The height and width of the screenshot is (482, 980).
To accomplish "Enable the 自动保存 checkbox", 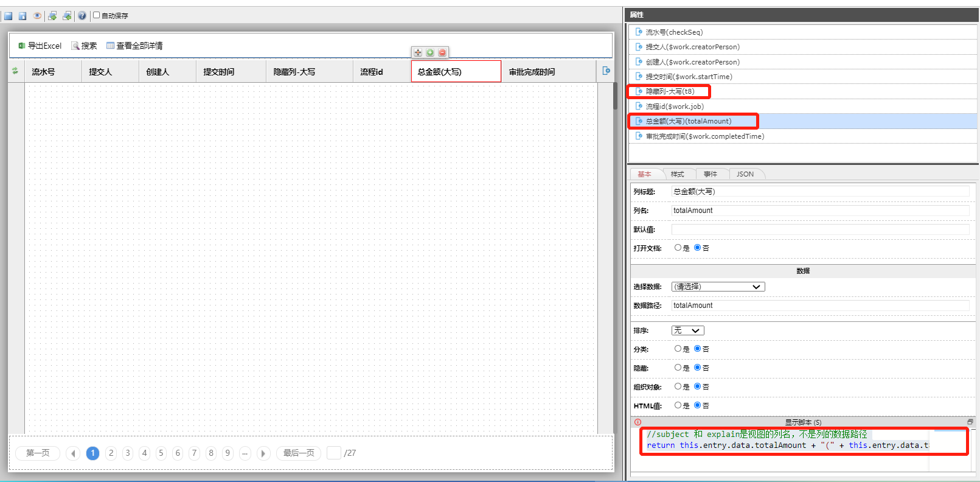I will pos(96,15).
